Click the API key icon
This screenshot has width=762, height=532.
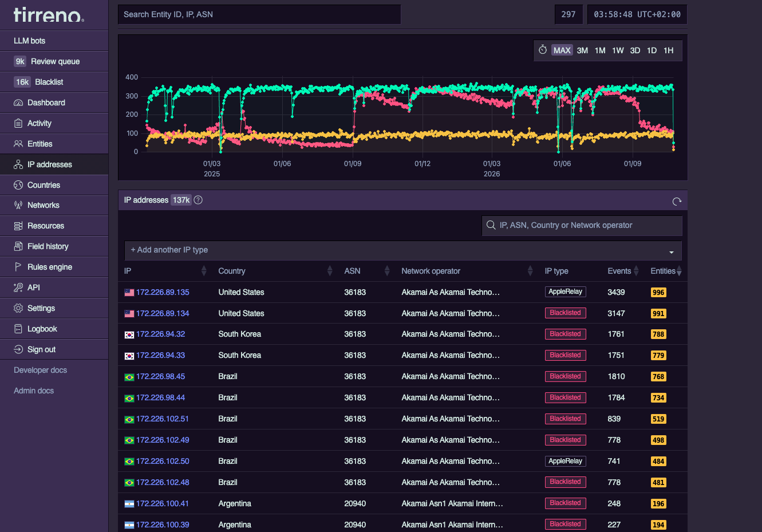coord(18,287)
